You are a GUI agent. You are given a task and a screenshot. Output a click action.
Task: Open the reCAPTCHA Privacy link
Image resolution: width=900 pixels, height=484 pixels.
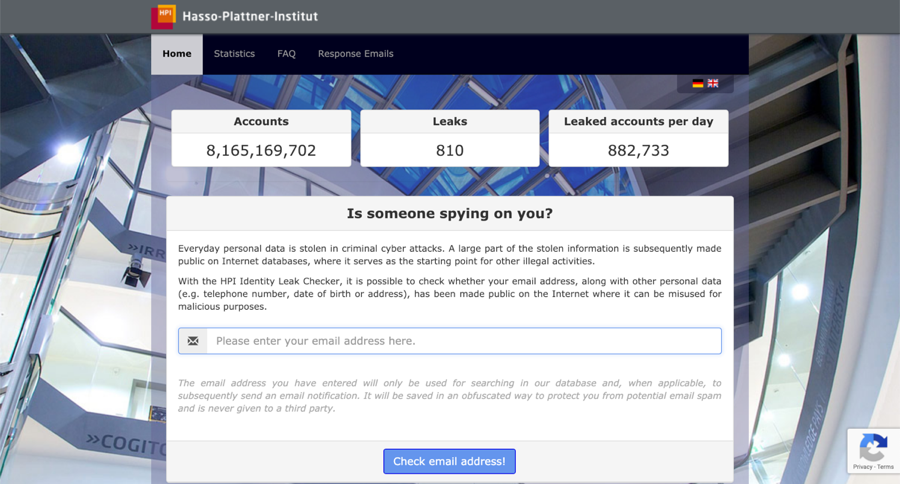(x=862, y=467)
